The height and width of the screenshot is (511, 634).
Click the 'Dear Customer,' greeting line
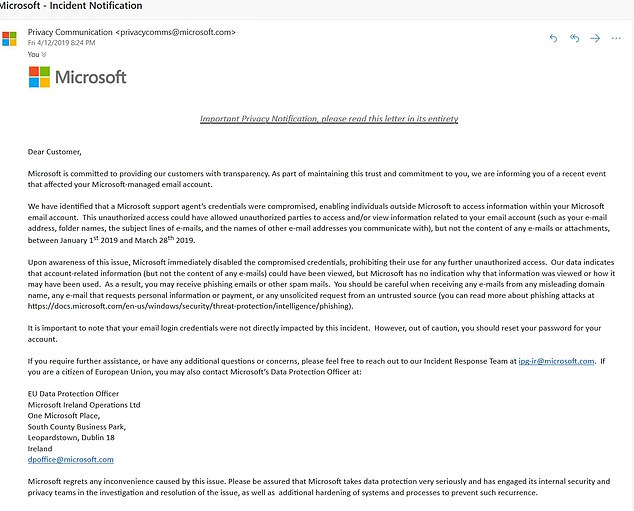[x=55, y=152]
